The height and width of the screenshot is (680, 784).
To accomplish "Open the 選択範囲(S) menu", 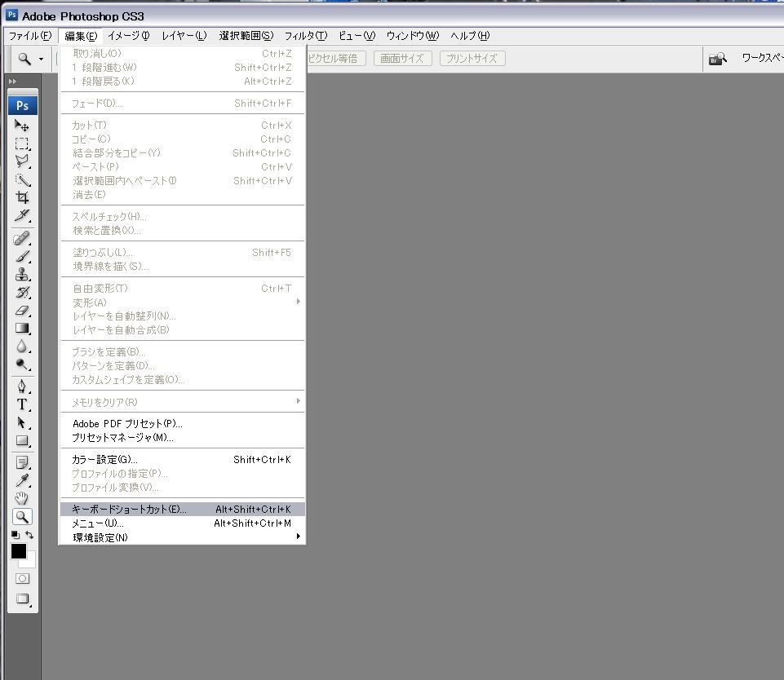I will pos(246,36).
